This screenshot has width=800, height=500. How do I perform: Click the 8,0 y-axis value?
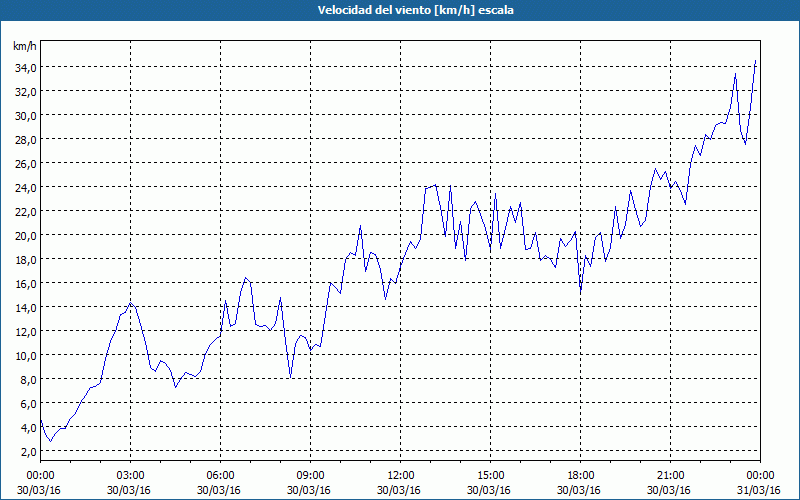[27, 379]
